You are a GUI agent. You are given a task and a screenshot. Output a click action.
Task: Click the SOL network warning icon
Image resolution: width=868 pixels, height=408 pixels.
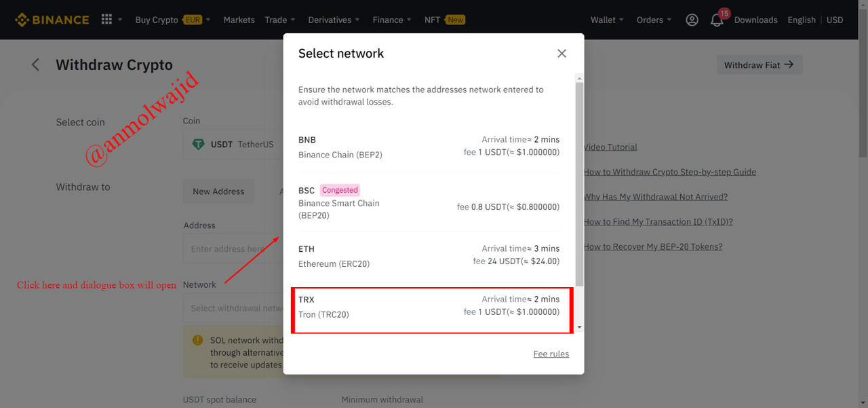[197, 340]
